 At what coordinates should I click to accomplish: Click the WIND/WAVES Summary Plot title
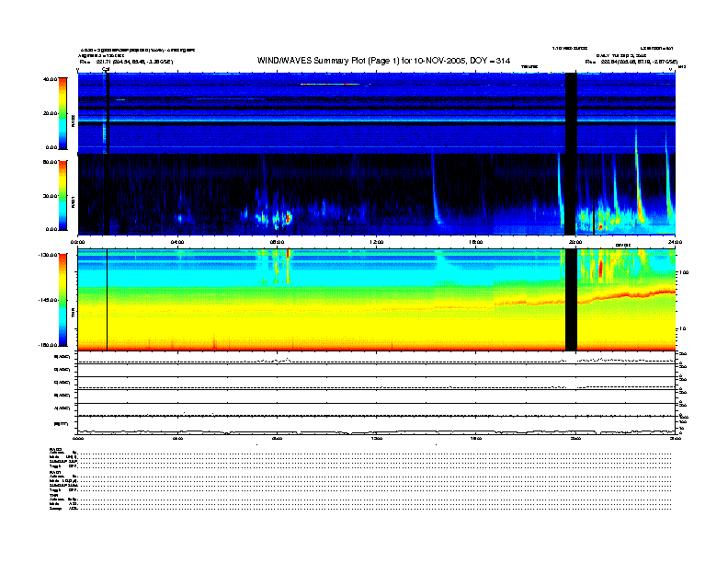click(383, 61)
